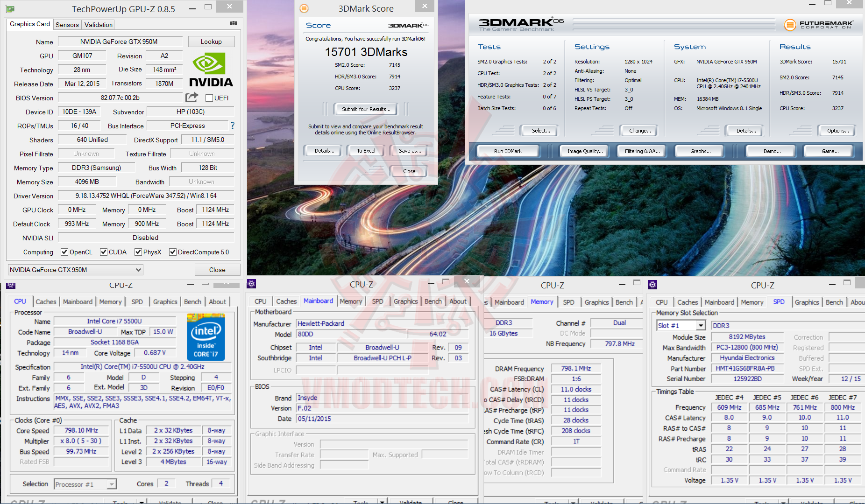
Task: Open About tab in the CPU-Z Processor window
Action: pos(217,302)
